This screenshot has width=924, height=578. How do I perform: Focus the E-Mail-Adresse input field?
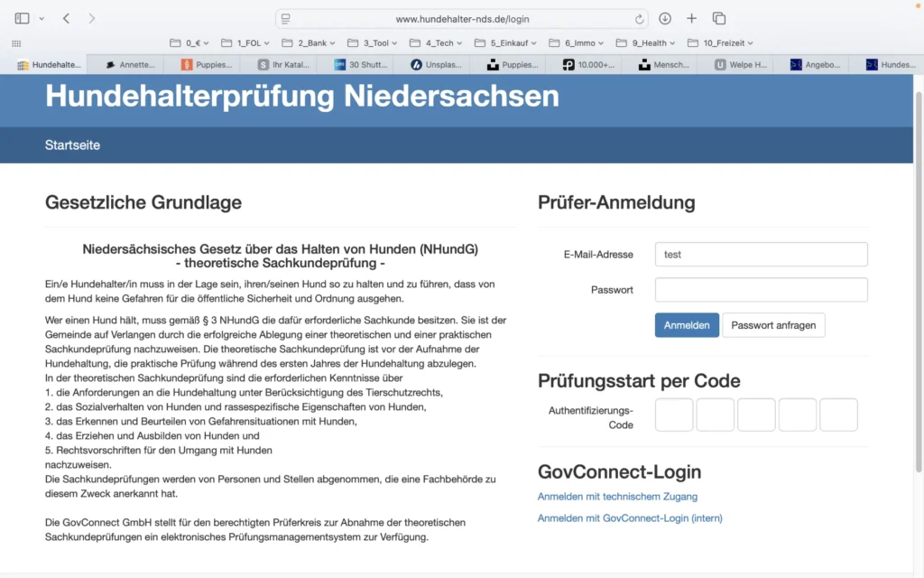(x=761, y=254)
